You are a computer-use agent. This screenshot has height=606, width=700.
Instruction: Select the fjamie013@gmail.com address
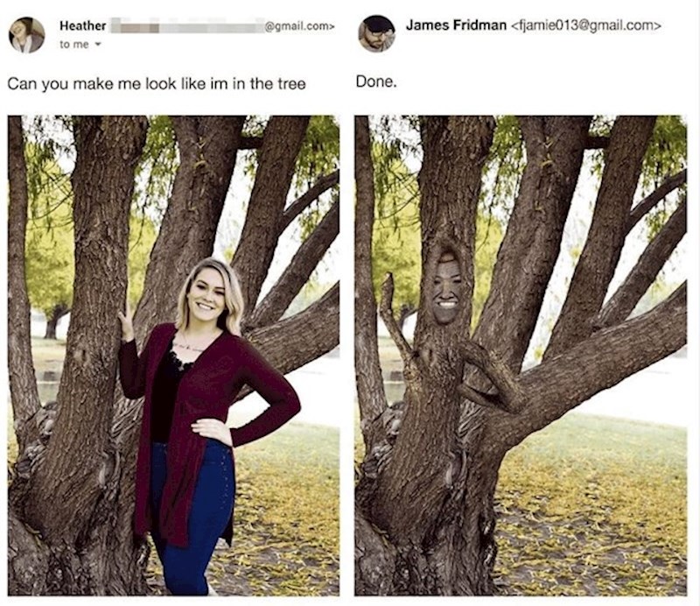pos(585,26)
